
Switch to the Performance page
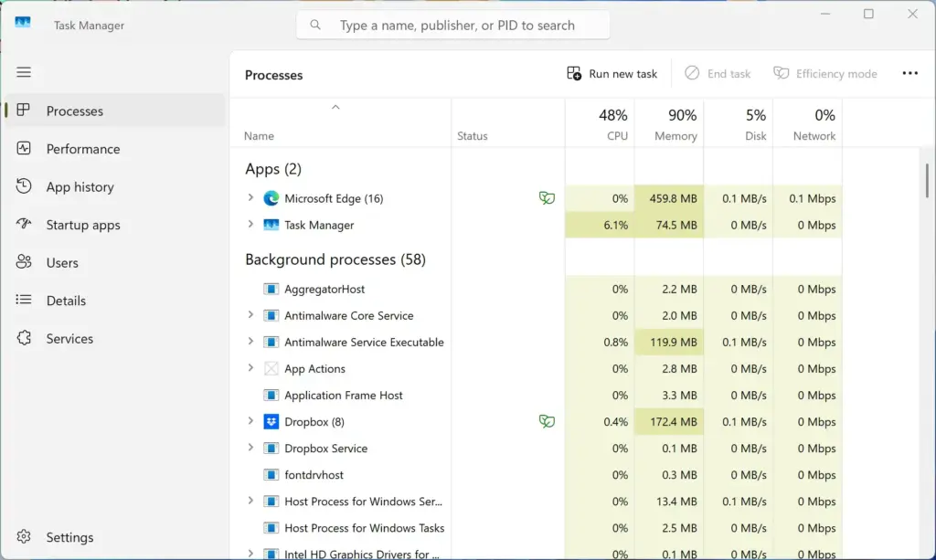[x=116, y=149]
